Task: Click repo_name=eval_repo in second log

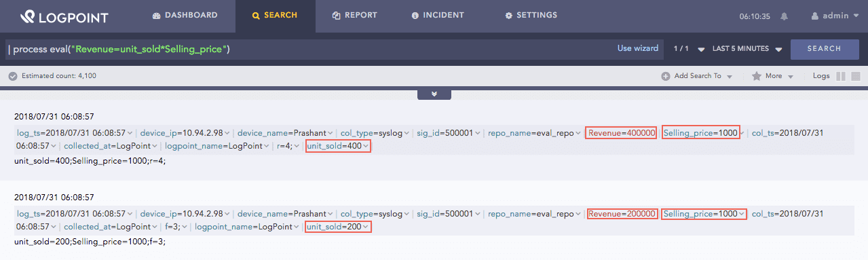Action: [531, 214]
